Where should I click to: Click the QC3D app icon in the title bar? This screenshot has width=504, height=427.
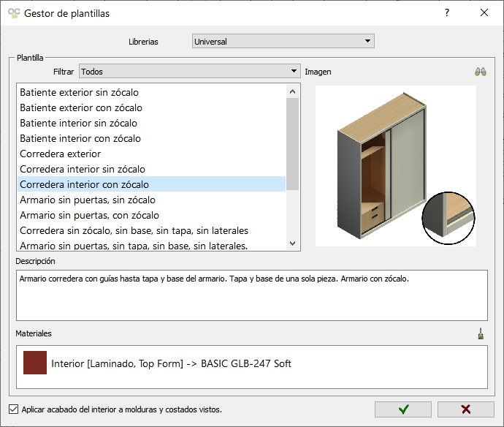(14, 13)
